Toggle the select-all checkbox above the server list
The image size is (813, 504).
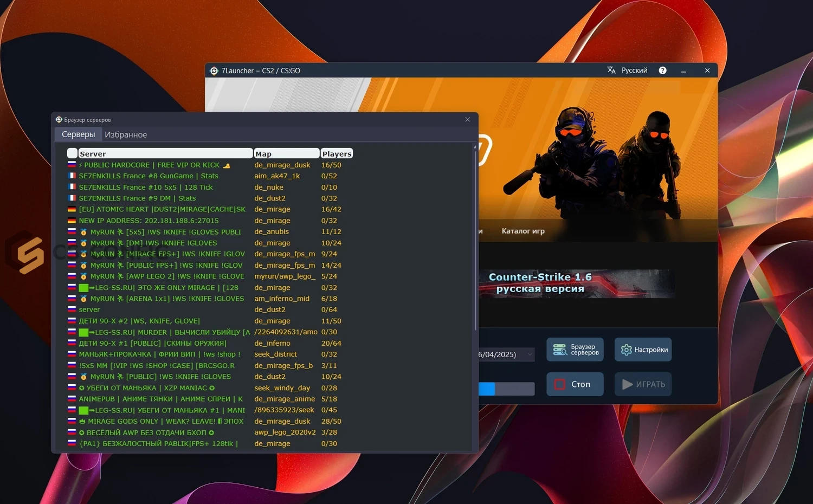tap(72, 153)
